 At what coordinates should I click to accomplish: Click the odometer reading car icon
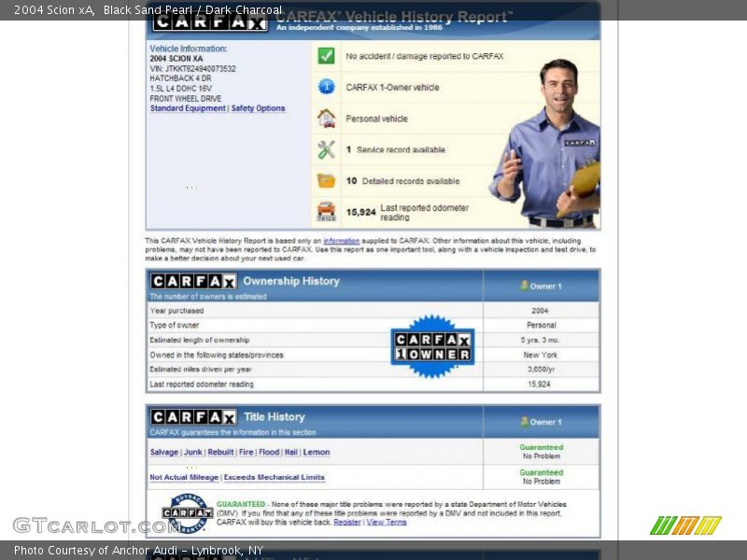click(326, 212)
